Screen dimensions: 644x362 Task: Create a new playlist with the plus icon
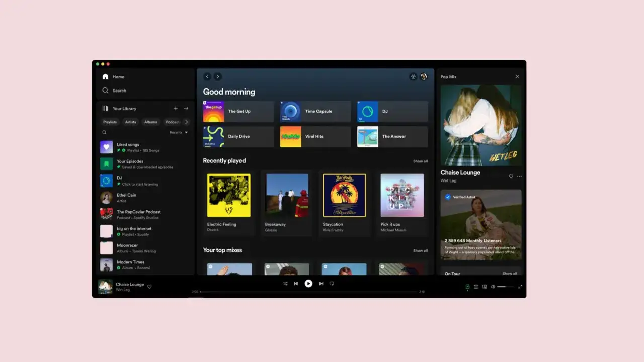pos(176,108)
